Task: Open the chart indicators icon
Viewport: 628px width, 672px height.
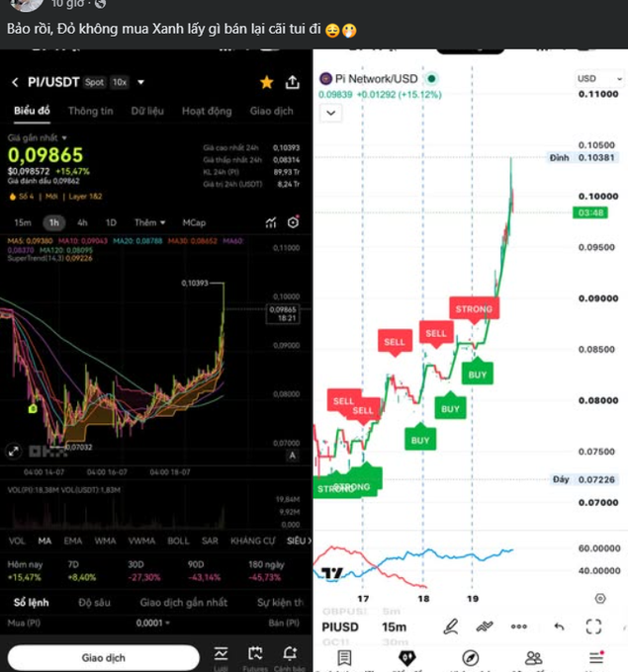Action: pos(271,222)
